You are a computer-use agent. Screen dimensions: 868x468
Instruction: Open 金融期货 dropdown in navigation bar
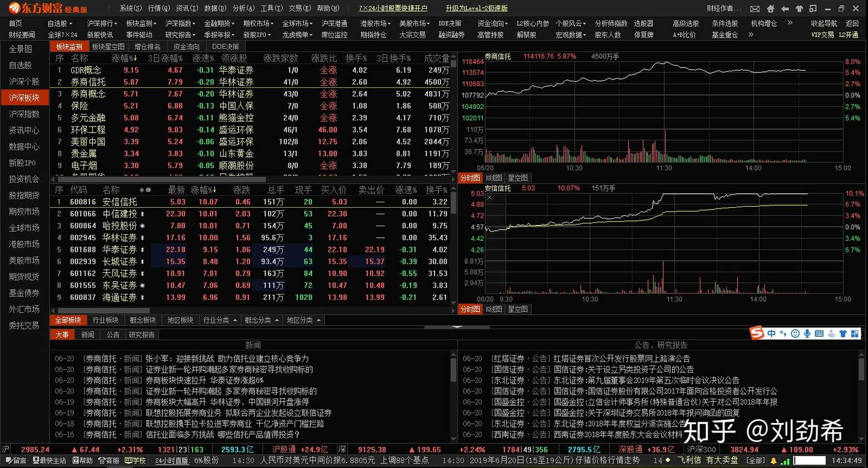pos(219,23)
